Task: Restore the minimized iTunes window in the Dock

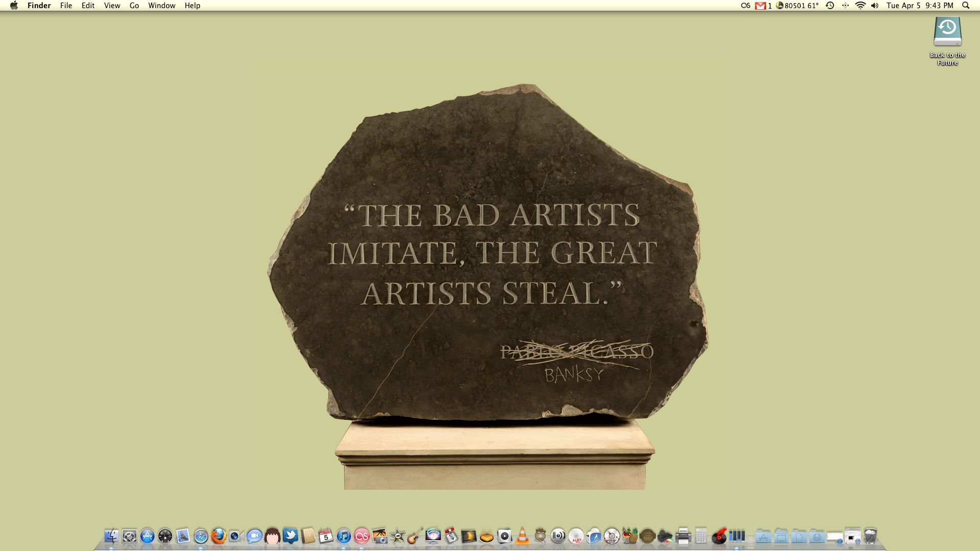Action: click(x=835, y=538)
